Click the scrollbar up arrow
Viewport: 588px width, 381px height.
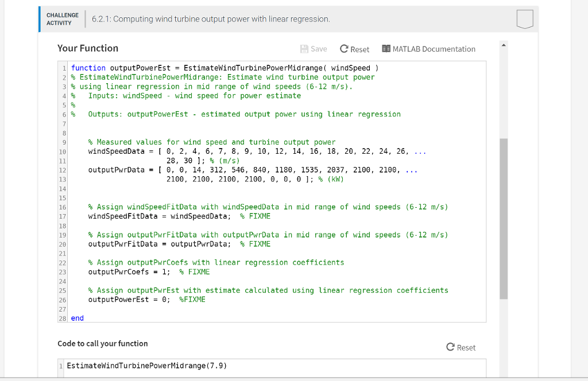click(504, 44)
